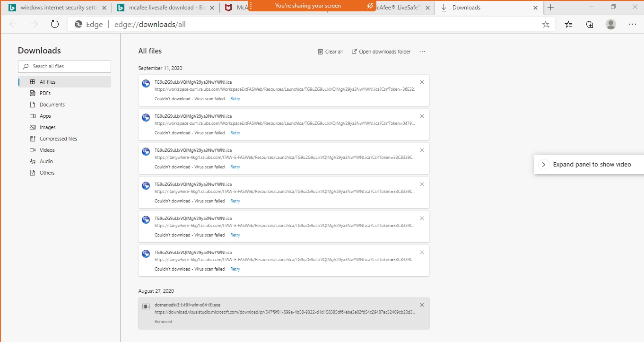Open the user profile avatar

(611, 25)
